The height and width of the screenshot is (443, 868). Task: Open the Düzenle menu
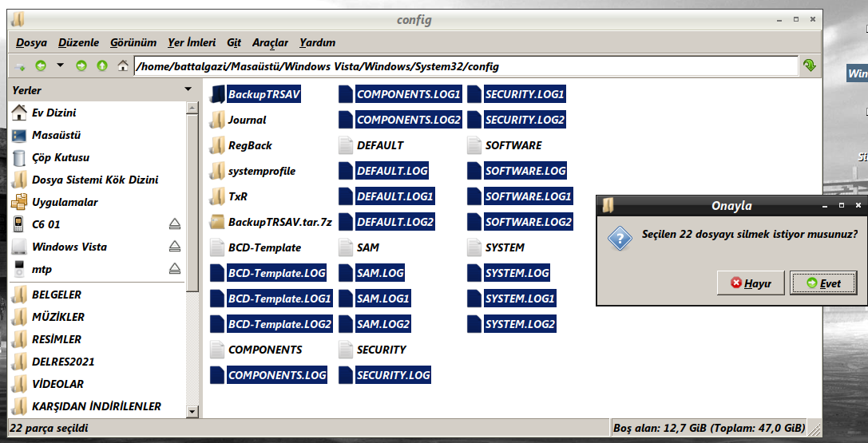pos(78,42)
